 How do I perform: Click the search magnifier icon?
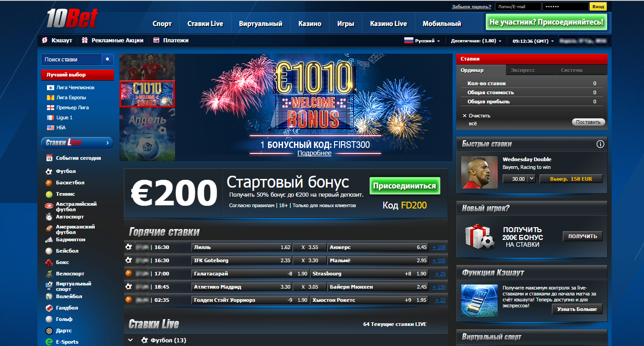click(108, 60)
